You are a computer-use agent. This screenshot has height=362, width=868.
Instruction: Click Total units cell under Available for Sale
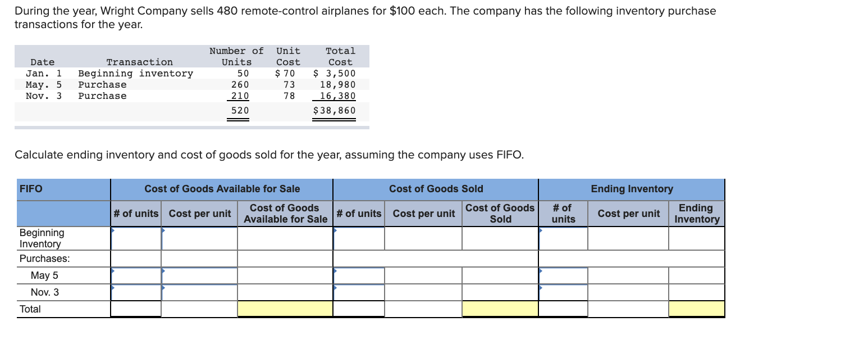pyautogui.click(x=136, y=309)
